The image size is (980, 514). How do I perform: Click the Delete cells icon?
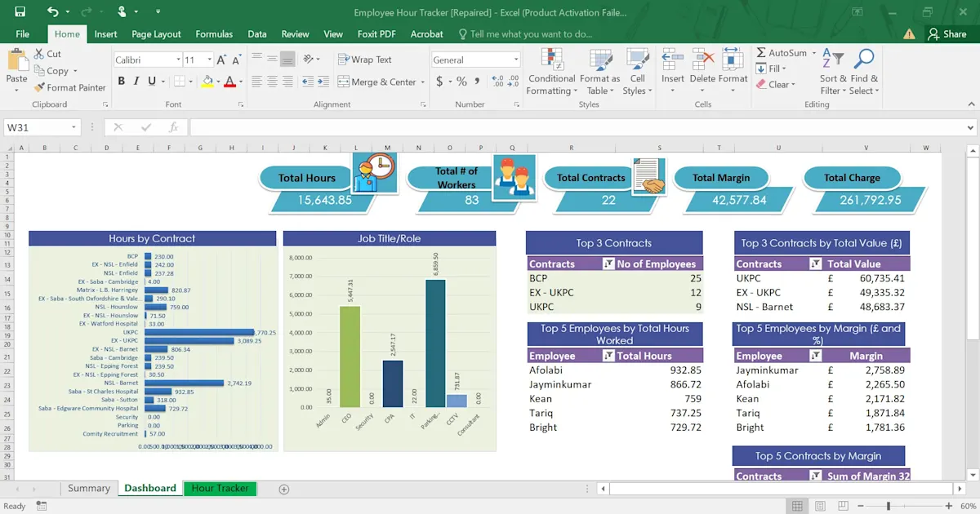tap(703, 59)
